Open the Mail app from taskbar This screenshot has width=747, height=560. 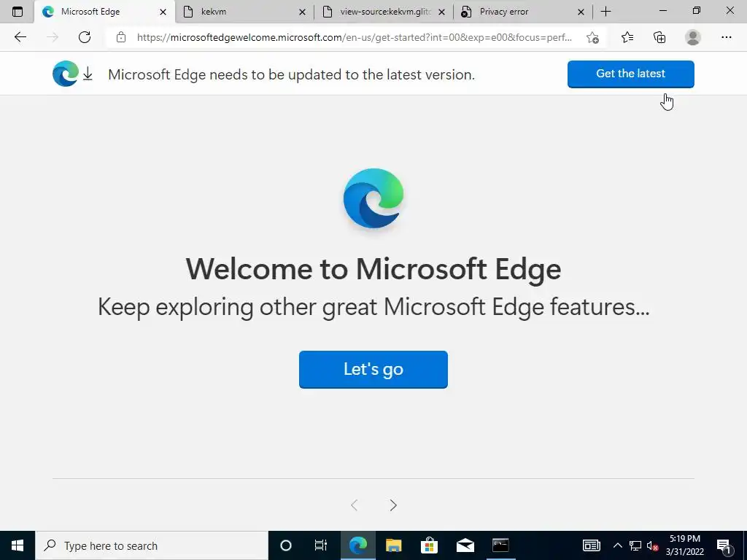click(x=465, y=545)
